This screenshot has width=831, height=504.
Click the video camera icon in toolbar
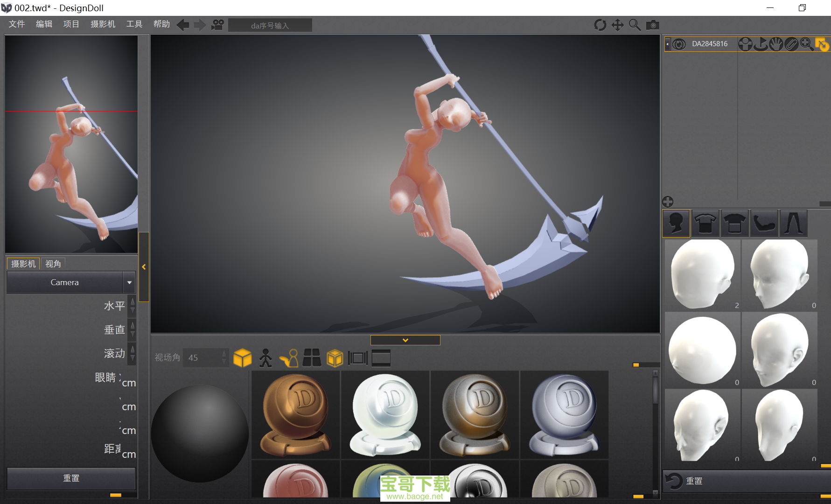click(x=217, y=25)
